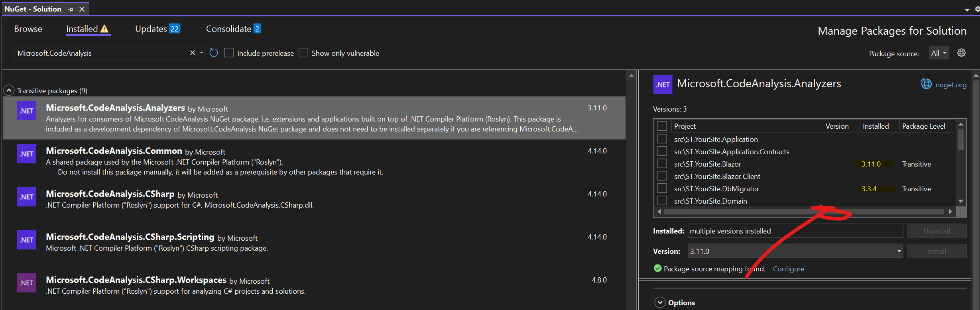Viewport: 980px width, 310px height.
Task: Click the warning icon on Installed tab
Action: [x=104, y=29]
